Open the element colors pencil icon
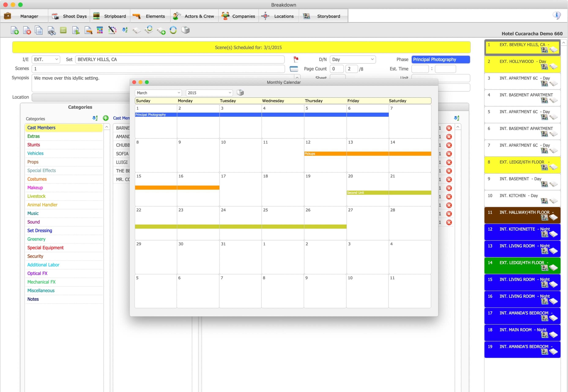568x392 pixels. point(112,30)
